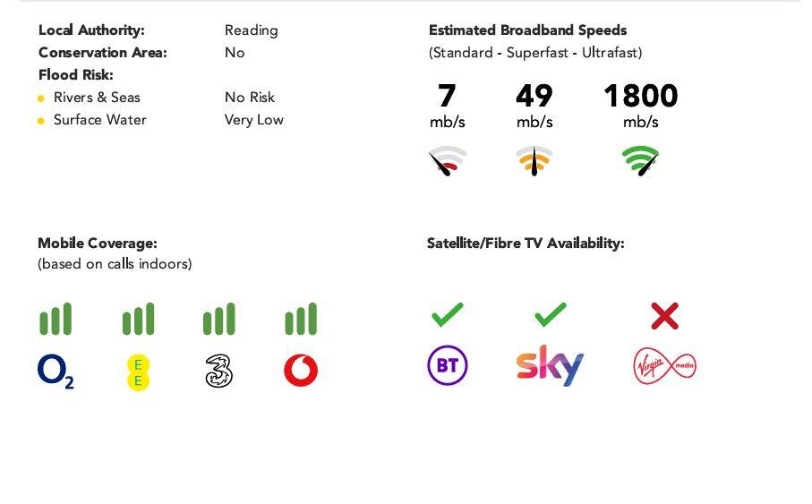Screen dimensions: 812x504
Task: Click the EE network logo
Action: (x=138, y=372)
